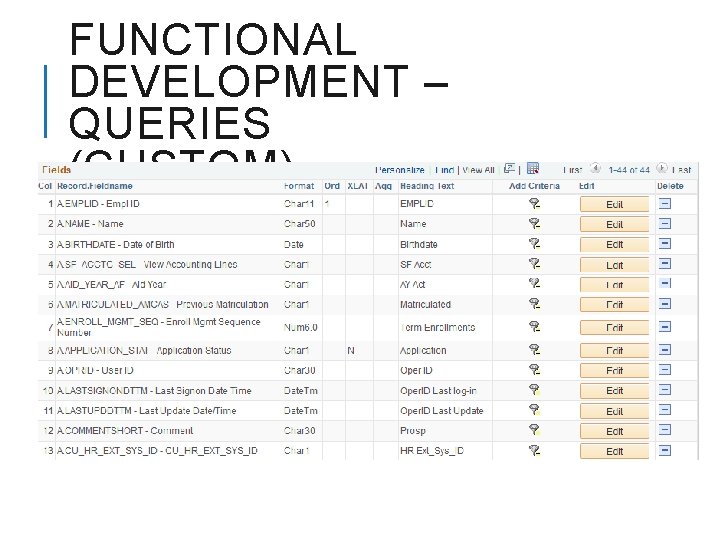This screenshot has width=720, height=540.
Task: Click the View All link
Action: click(478, 170)
